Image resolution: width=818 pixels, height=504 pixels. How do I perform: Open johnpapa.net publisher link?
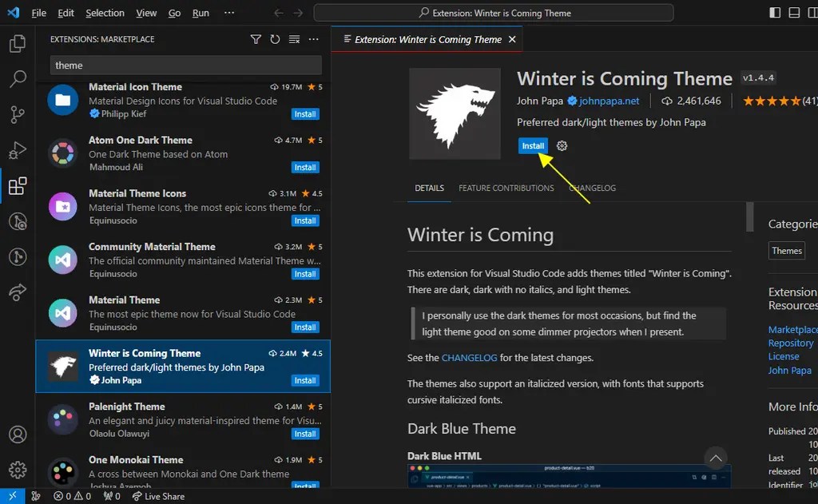click(609, 101)
